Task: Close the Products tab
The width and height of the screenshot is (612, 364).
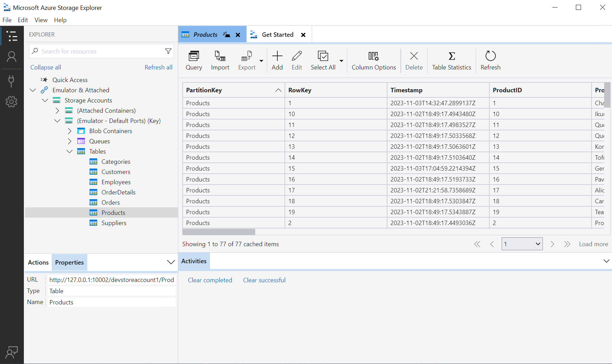Action: click(x=238, y=35)
